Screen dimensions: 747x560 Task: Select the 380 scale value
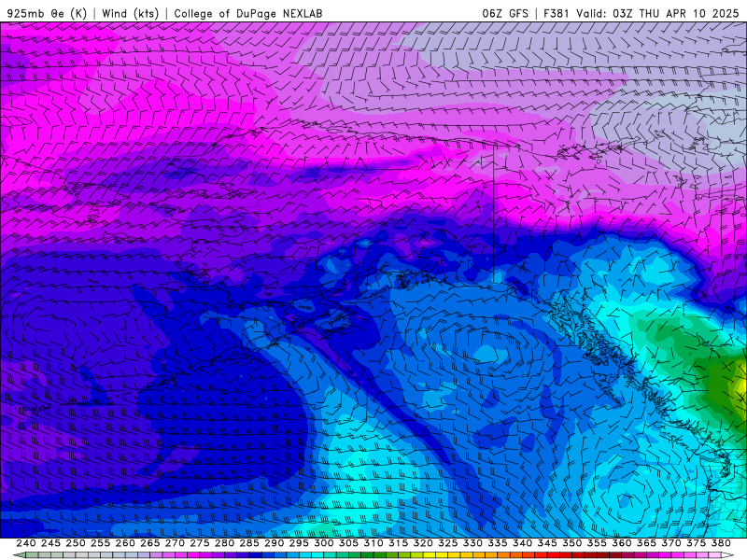point(721,543)
